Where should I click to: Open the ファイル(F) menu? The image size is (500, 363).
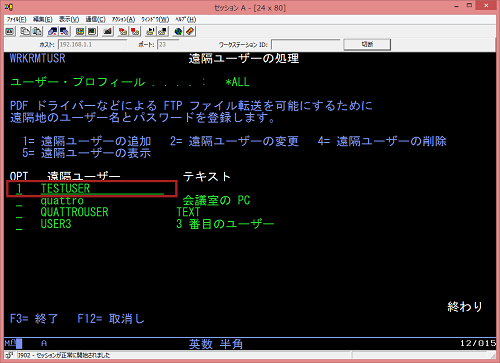(x=16, y=19)
